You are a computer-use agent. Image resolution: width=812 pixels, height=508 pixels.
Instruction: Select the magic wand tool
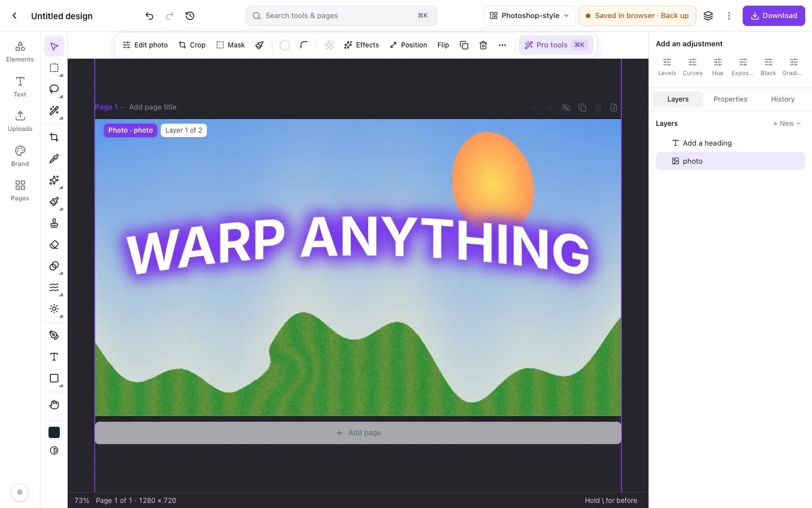[54, 111]
